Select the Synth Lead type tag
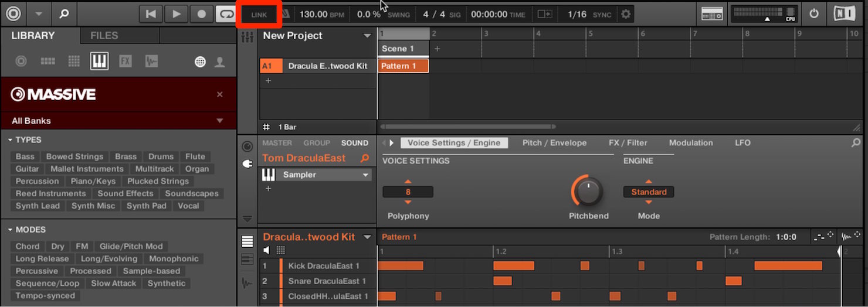The width and height of the screenshot is (868, 307). click(x=38, y=206)
